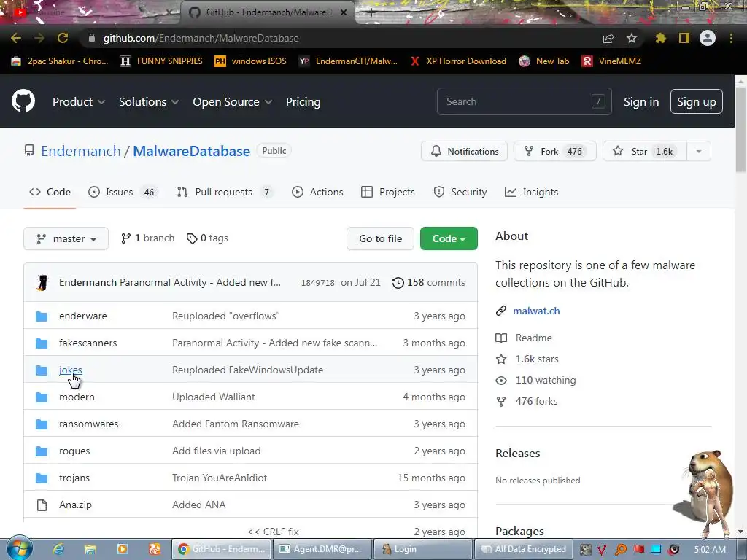Open the master branch dropdown
This screenshot has width=747, height=560.
pos(66,238)
